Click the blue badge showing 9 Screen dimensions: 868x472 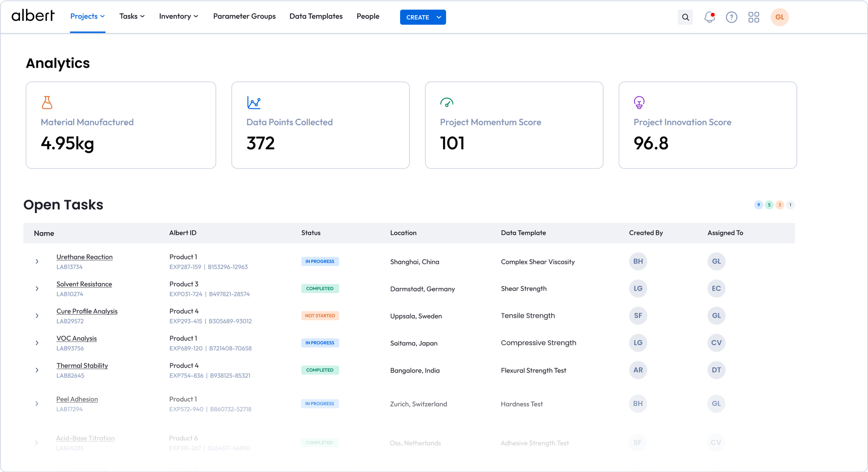coord(758,205)
